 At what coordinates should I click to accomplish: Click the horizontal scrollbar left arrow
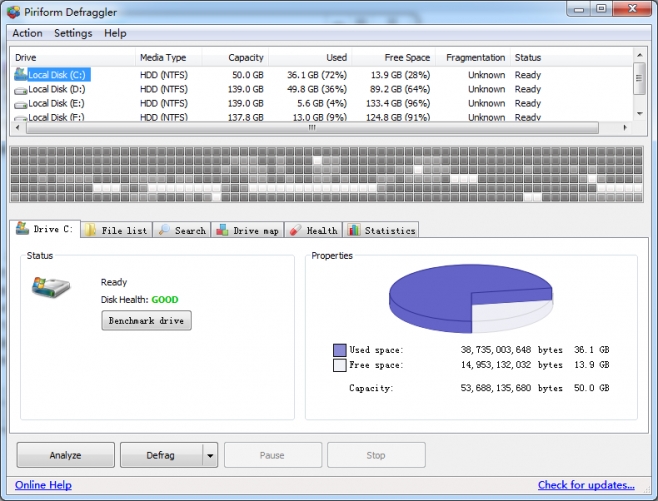click(x=17, y=128)
